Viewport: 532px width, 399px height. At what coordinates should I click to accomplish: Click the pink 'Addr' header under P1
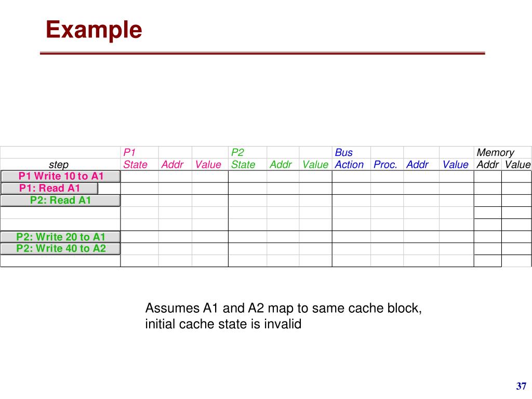[x=172, y=165]
